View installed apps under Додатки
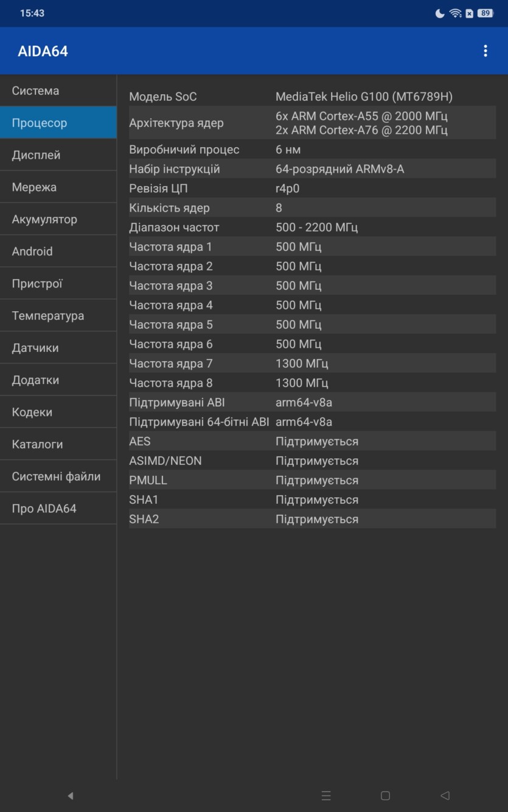The width and height of the screenshot is (508, 812). (58, 380)
